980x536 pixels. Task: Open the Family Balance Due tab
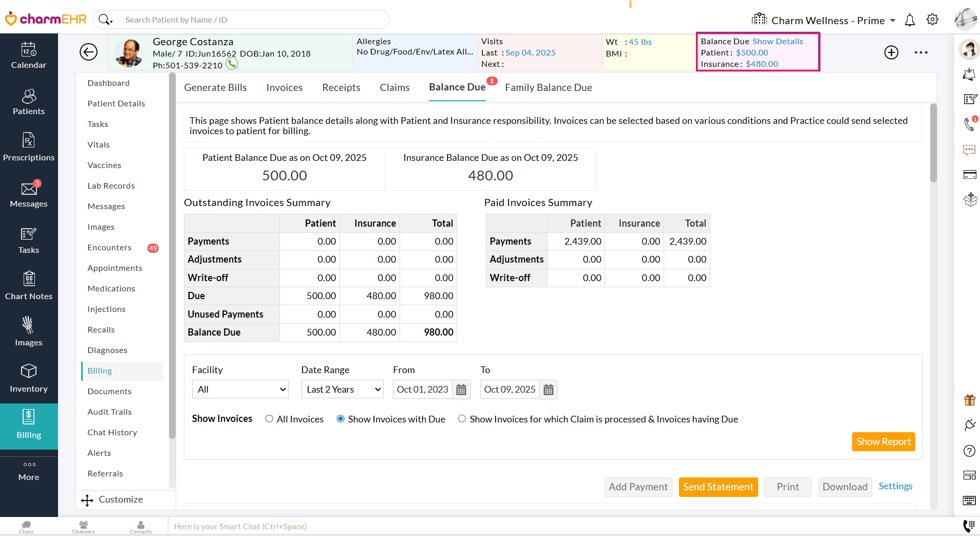548,87
